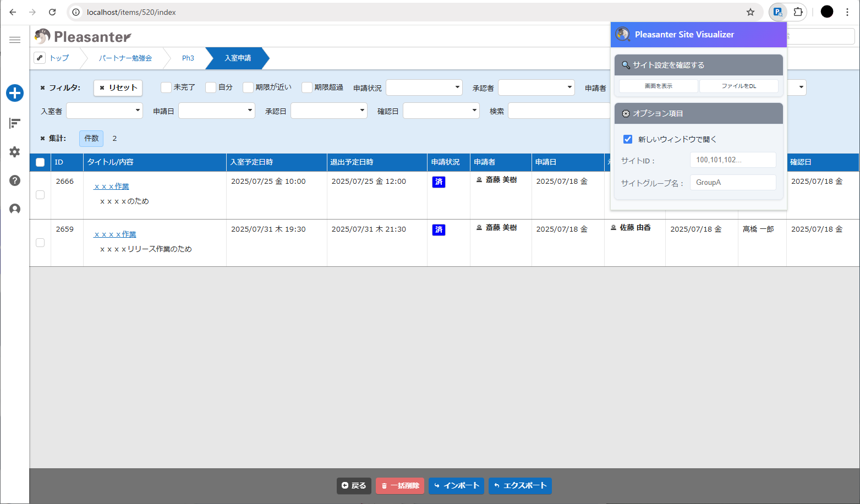Screen dimensions: 860x504
Task: Expand the 申請日 date dropdown
Action: coord(216,110)
